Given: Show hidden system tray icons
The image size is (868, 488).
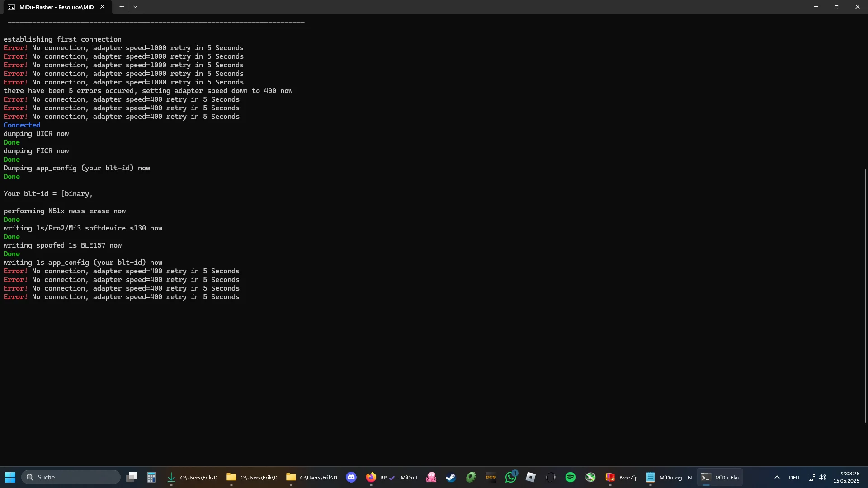Looking at the screenshot, I should point(777,477).
